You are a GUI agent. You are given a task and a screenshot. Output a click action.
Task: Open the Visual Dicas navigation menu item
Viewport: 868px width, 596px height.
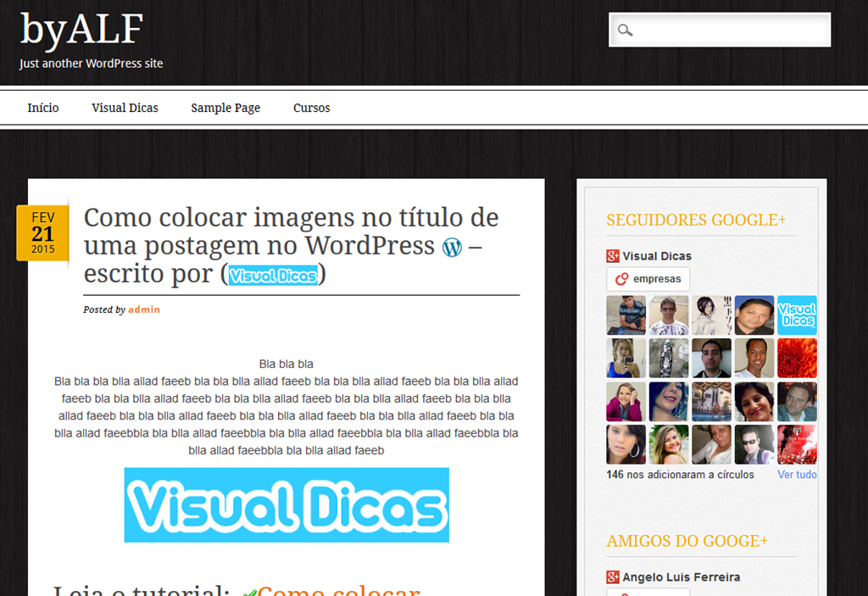pos(125,108)
